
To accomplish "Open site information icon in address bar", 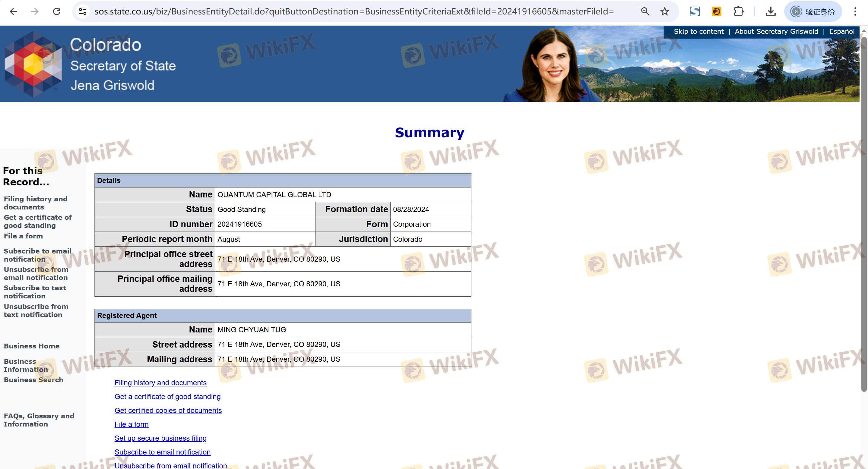I will pyautogui.click(x=83, y=12).
